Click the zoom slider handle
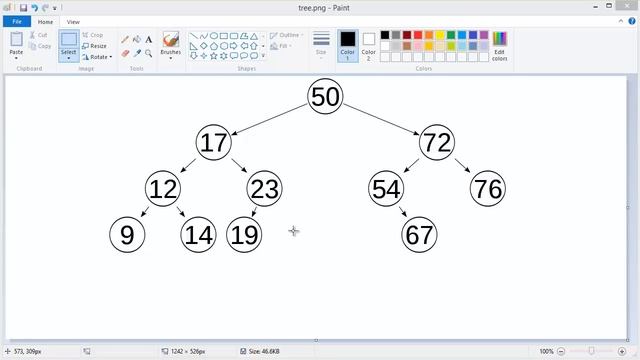640x360 pixels. (x=591, y=351)
